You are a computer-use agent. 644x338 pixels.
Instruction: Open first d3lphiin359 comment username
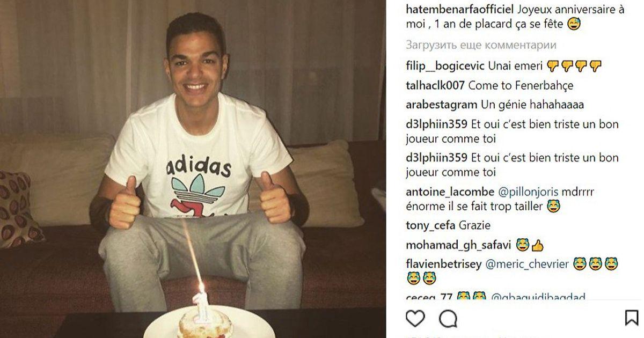[437, 124]
